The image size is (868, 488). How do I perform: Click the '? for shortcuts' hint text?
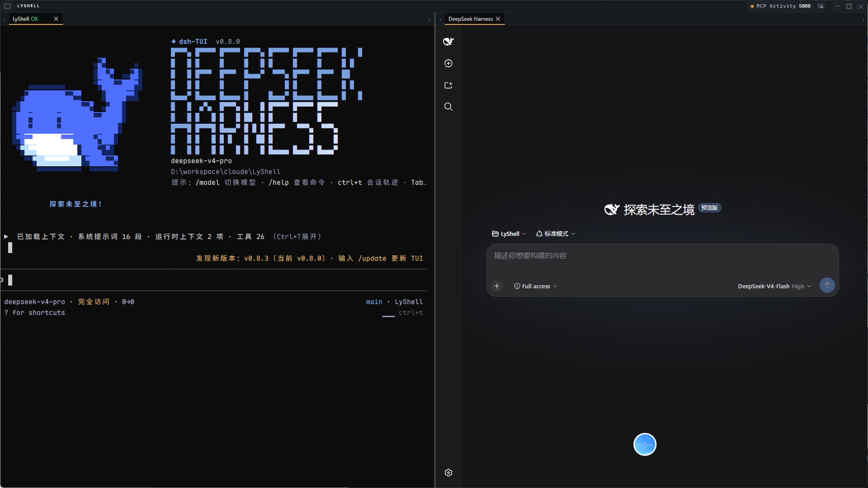coord(34,313)
